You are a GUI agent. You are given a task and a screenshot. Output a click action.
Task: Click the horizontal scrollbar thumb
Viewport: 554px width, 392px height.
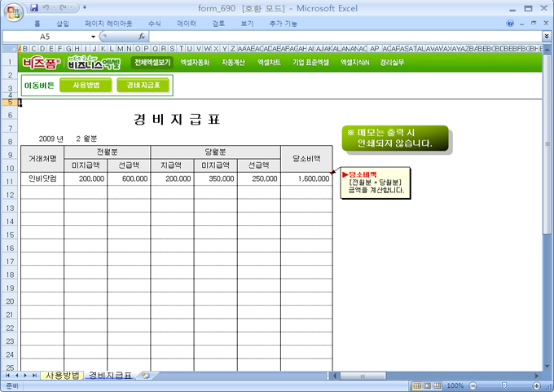[x=363, y=376]
